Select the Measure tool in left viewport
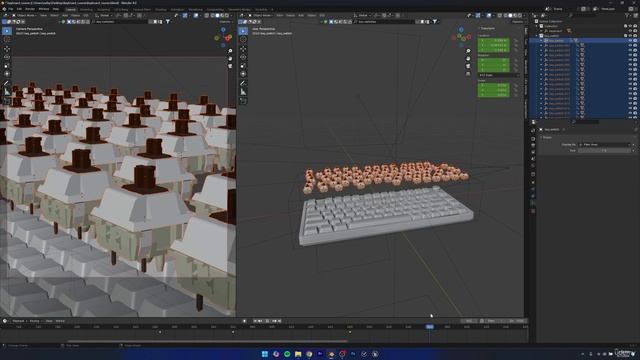640x360 pixels. tap(7, 92)
